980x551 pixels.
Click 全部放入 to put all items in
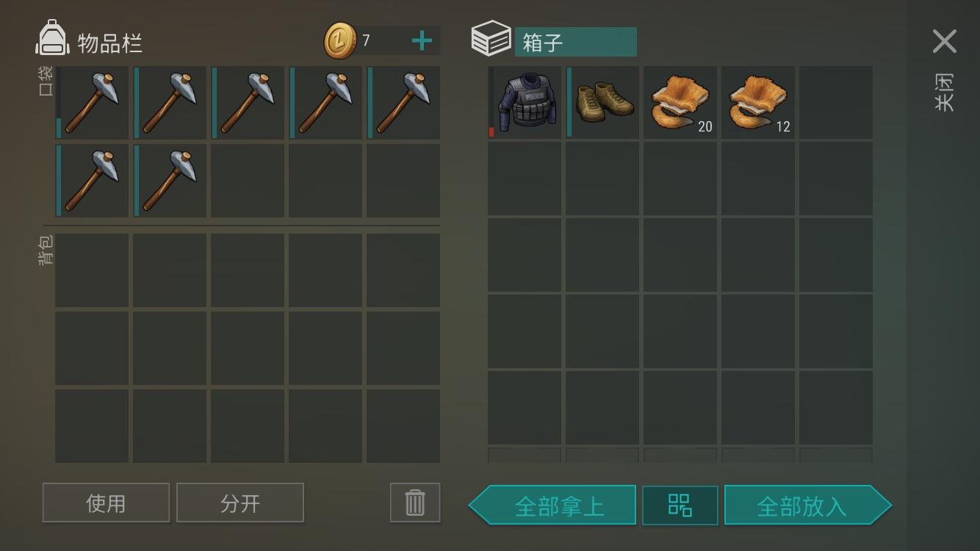pos(807,505)
